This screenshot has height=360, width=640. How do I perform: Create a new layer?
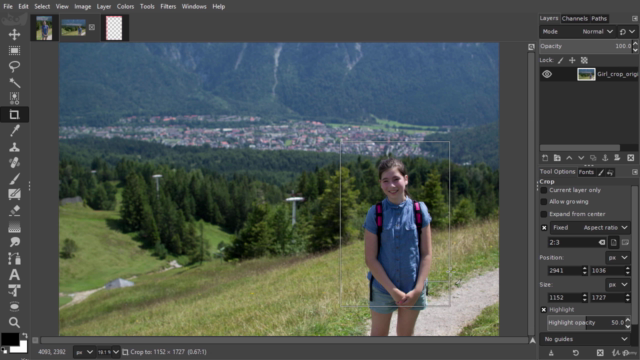(545, 158)
